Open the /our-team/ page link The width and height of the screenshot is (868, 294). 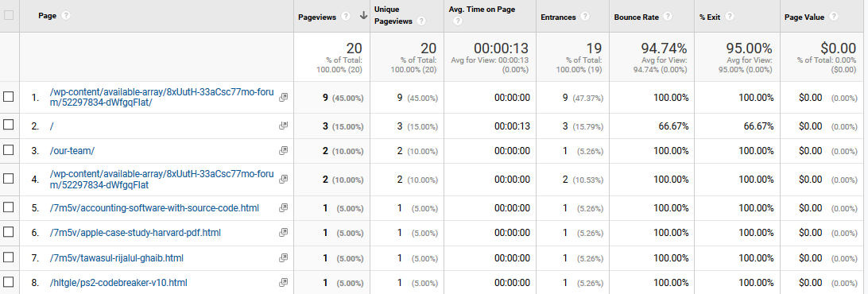coord(72,151)
